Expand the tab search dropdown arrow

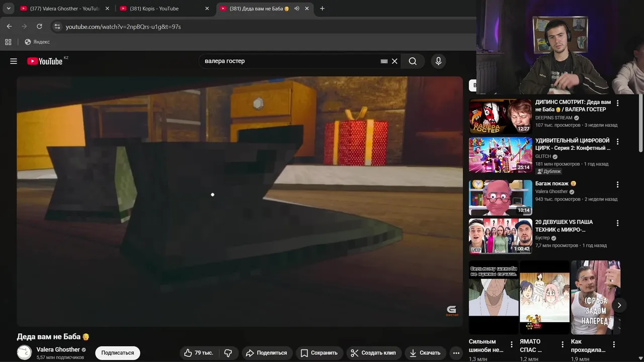click(x=9, y=9)
